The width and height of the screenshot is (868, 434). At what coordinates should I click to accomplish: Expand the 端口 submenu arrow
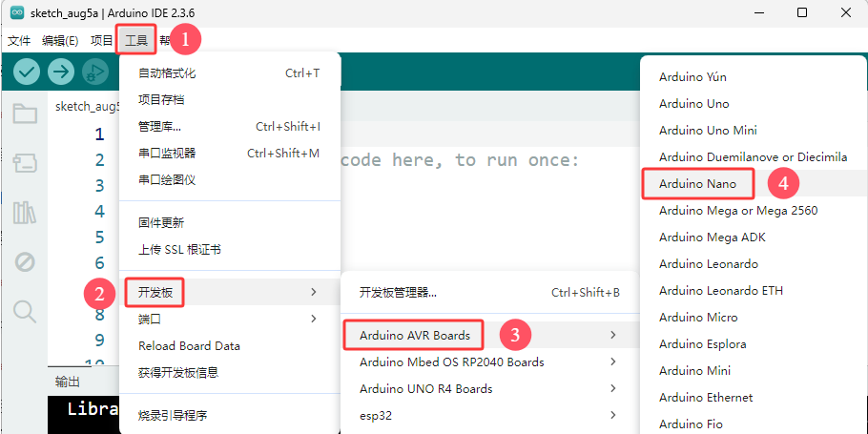click(x=314, y=319)
